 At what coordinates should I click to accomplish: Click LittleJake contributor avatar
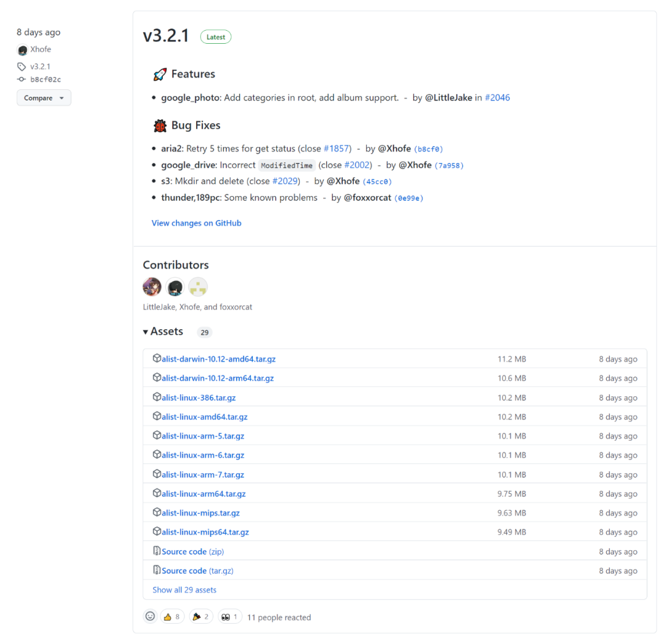point(152,287)
